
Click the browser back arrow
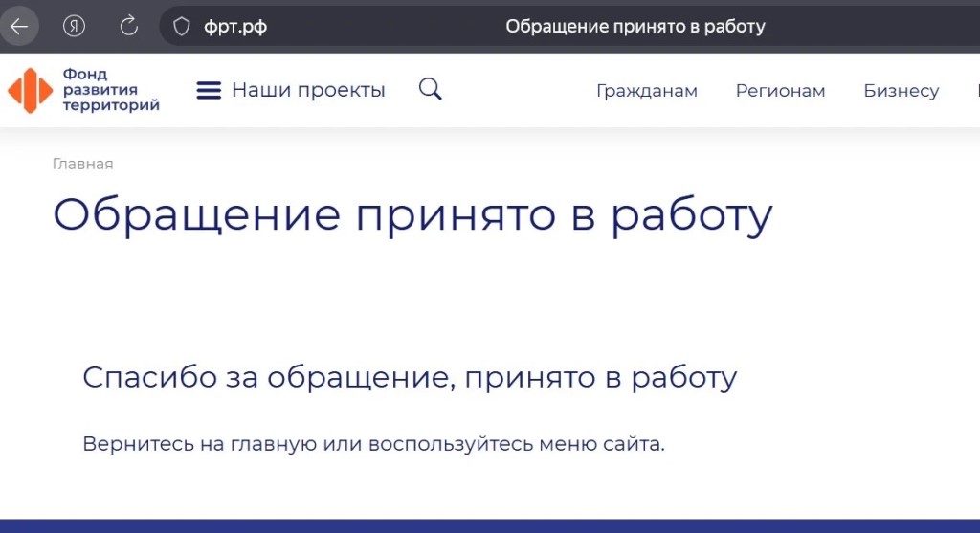click(19, 26)
